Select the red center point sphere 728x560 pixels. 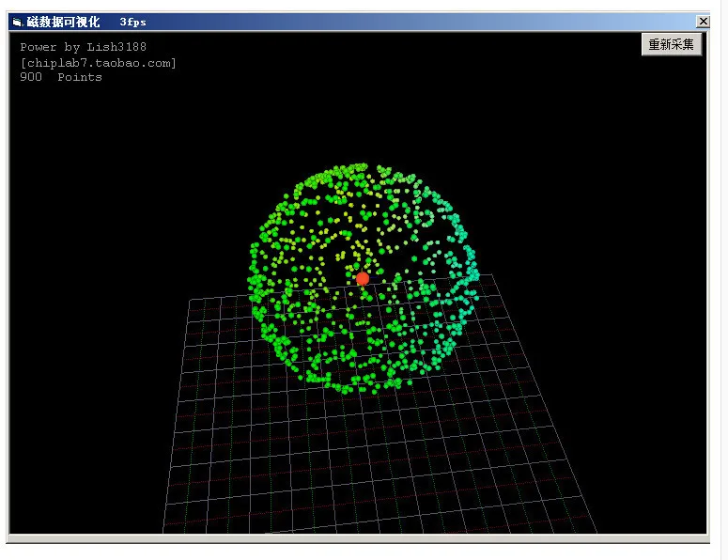[363, 279]
